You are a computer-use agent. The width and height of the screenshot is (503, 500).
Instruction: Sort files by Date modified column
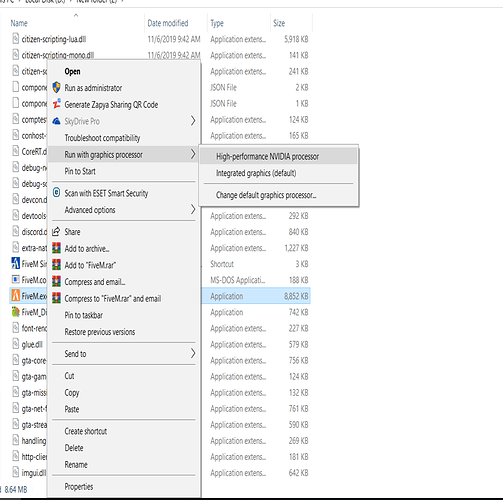168,23
